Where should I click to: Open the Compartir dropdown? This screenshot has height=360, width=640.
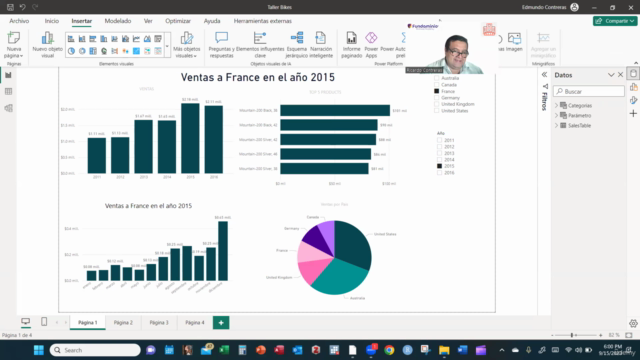coord(615,21)
